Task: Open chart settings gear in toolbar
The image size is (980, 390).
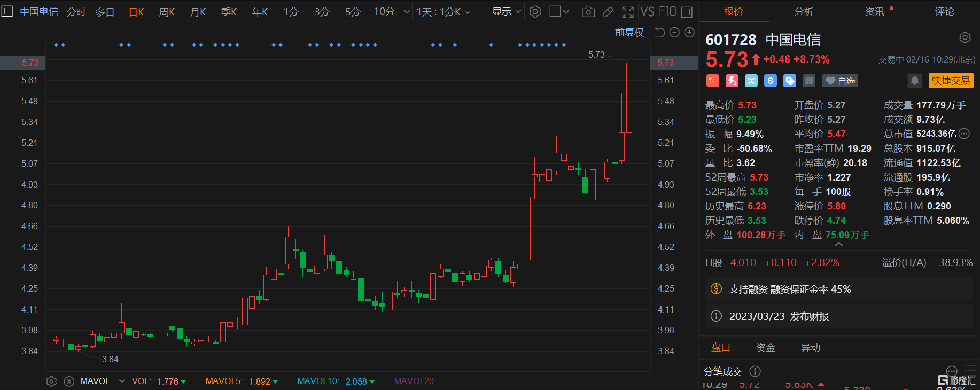Action: [x=535, y=11]
